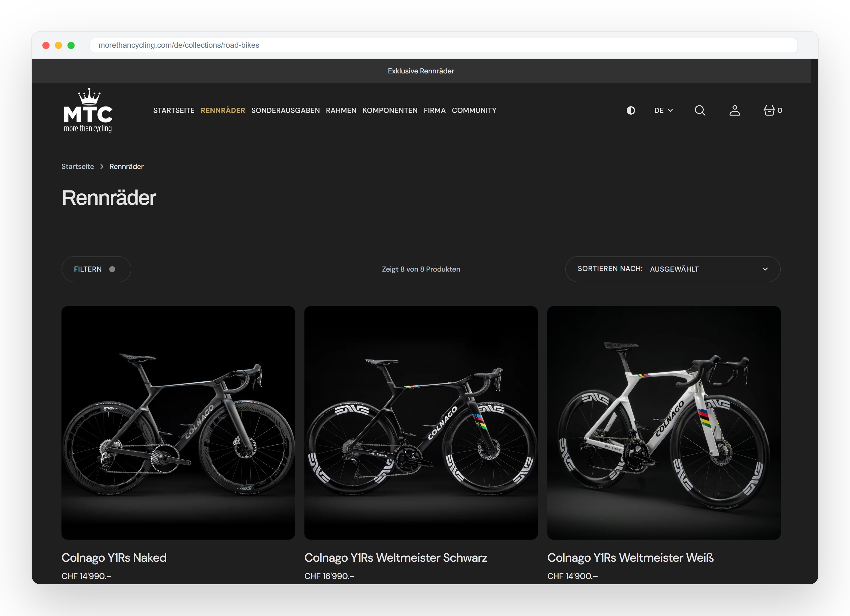The width and height of the screenshot is (850, 616).
Task: Open the DE language dropdown
Action: coord(663,110)
